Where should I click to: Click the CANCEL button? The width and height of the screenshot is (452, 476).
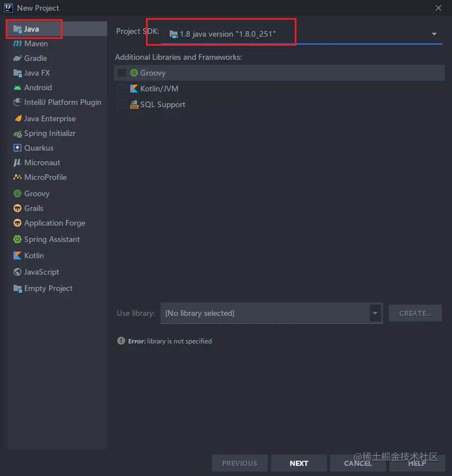pyautogui.click(x=358, y=463)
